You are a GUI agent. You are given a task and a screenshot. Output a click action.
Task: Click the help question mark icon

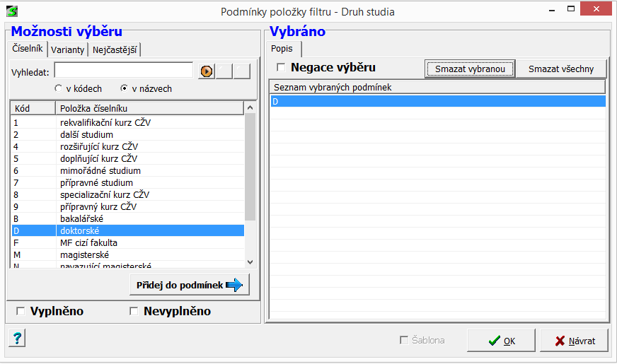click(18, 338)
